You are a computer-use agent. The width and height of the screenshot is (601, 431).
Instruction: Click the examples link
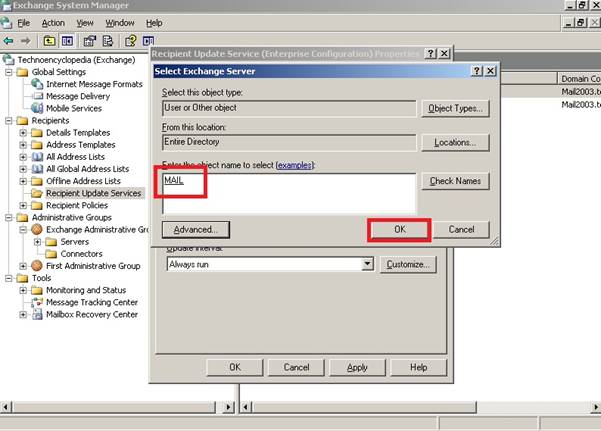click(293, 164)
